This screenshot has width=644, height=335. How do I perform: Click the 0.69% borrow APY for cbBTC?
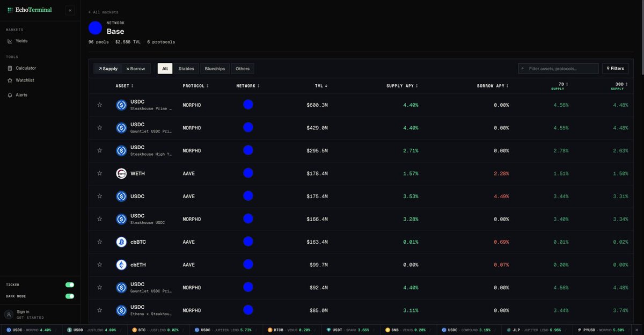tap(501, 242)
